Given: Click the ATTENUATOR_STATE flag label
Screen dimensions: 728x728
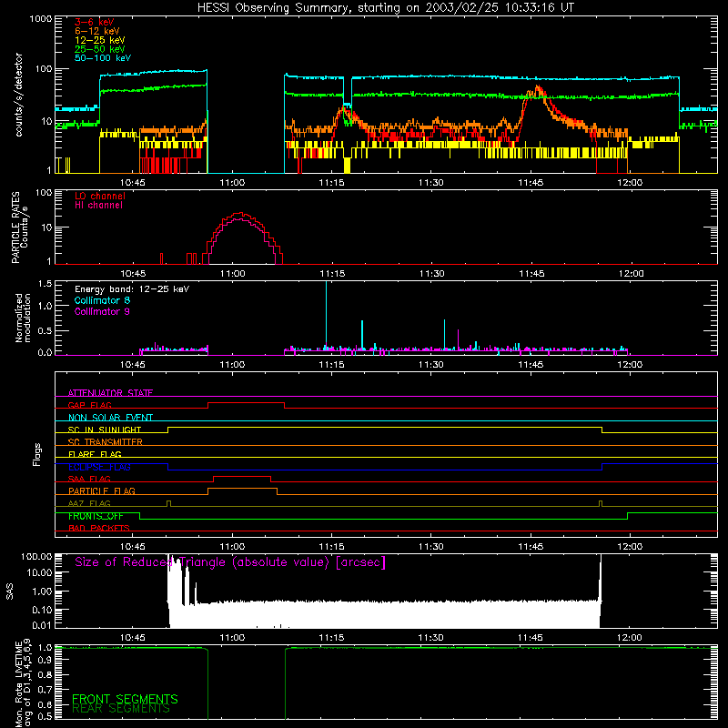Looking at the screenshot, I should [110, 393].
